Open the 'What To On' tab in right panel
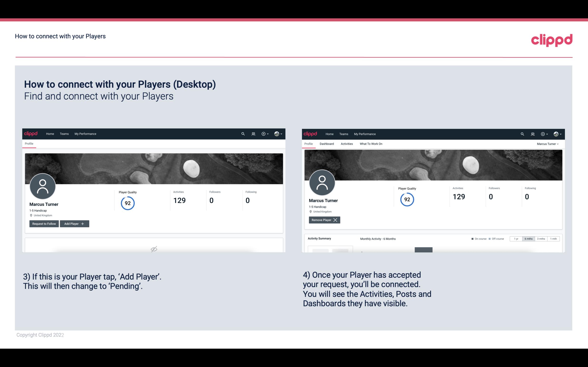The height and width of the screenshot is (367, 588). [371, 144]
